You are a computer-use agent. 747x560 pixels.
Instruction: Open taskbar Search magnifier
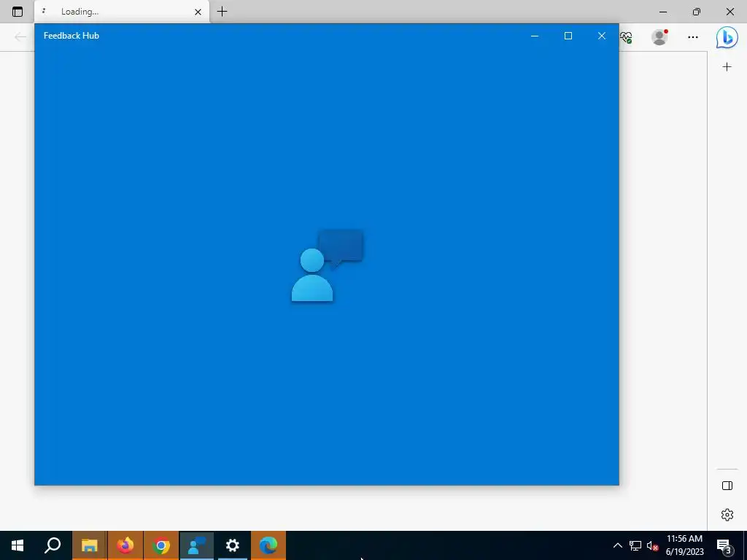(x=53, y=545)
